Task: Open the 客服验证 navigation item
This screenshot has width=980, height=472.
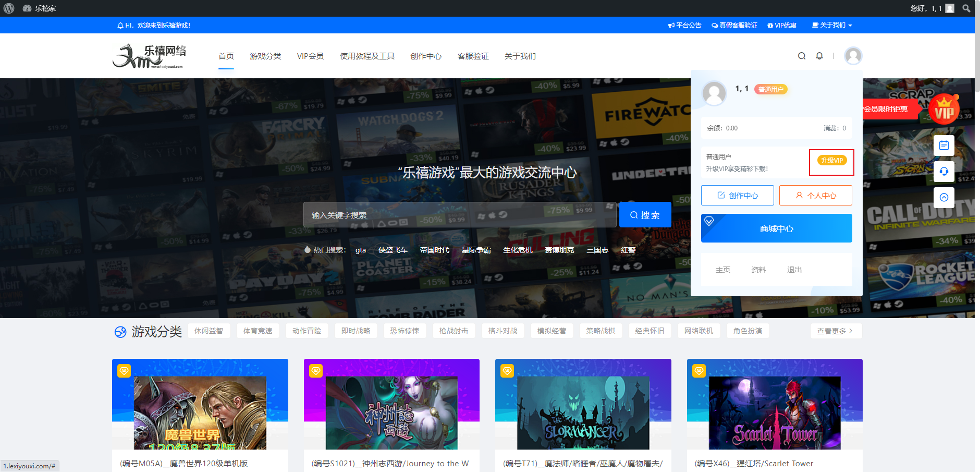Action: point(473,56)
